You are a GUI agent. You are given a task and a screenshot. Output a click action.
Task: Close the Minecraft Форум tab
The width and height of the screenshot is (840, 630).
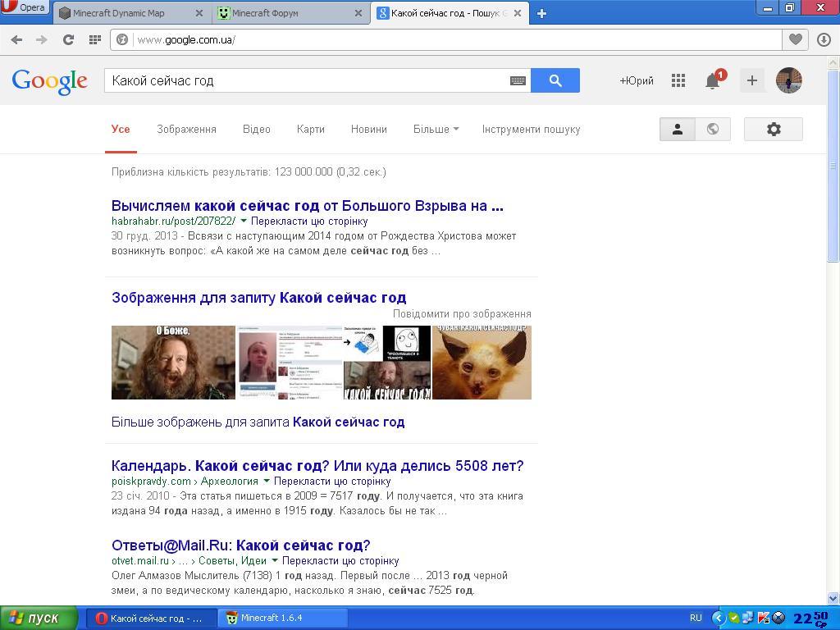click(358, 13)
